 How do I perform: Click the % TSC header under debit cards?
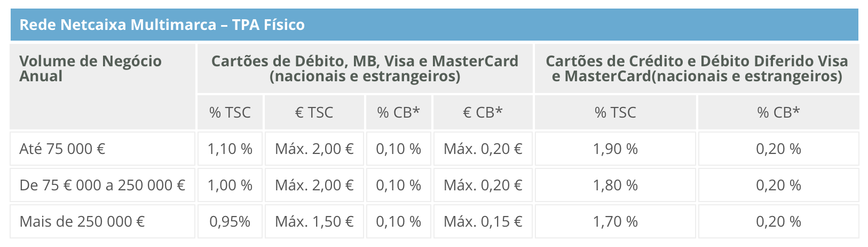coord(230,112)
